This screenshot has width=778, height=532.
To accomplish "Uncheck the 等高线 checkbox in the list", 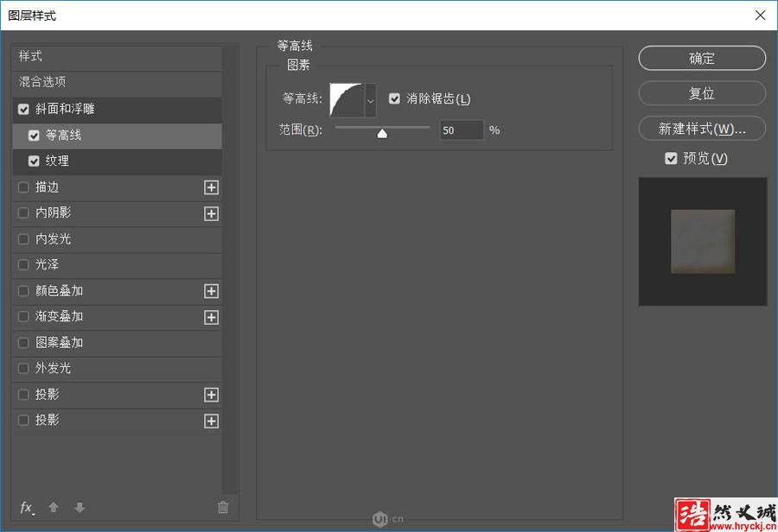I will pyautogui.click(x=34, y=136).
